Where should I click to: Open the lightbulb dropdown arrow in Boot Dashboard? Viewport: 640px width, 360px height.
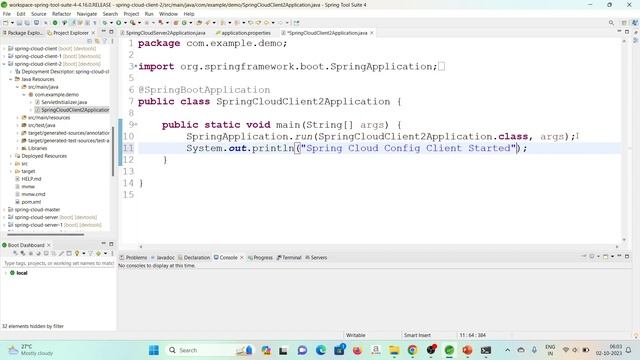[x=84, y=253]
